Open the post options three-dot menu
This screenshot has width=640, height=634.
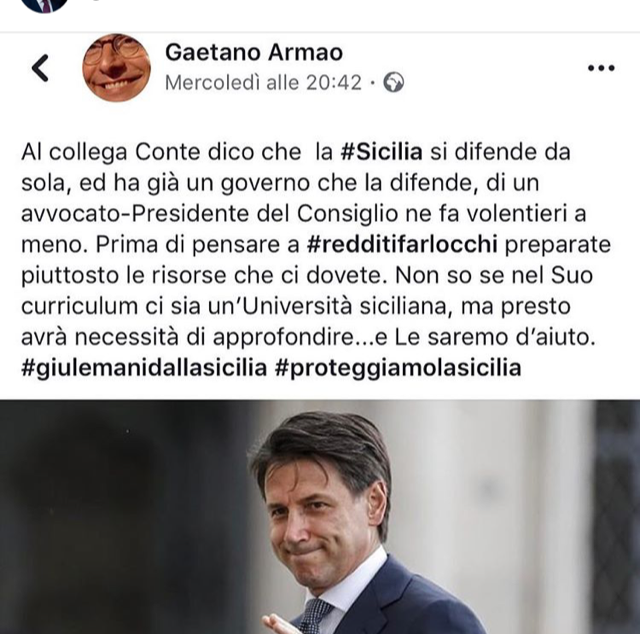[600, 68]
